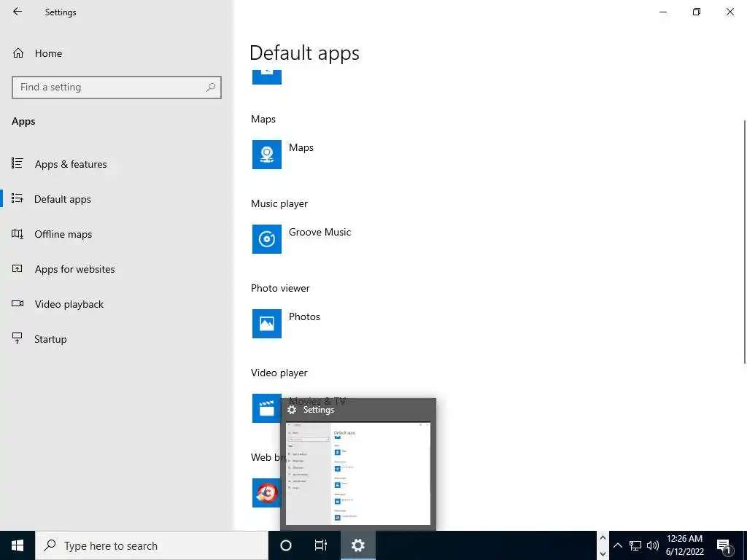747x560 pixels.
Task: Click the Home house icon
Action: 18,53
